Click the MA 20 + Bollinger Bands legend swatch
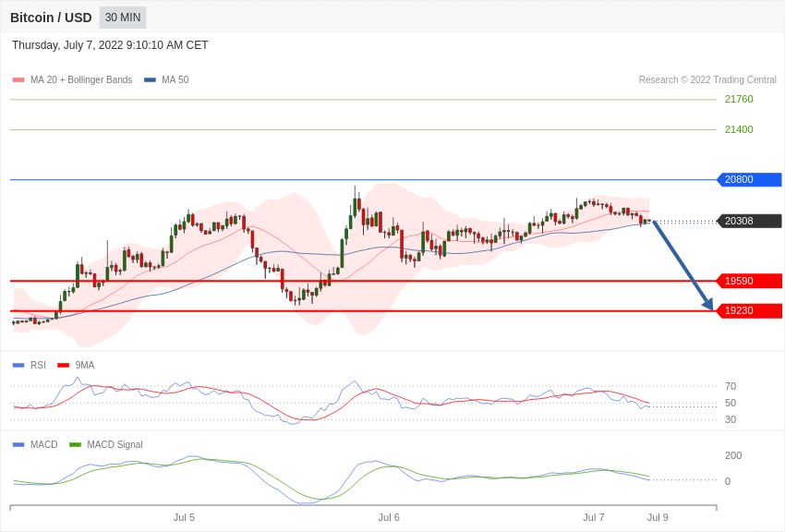785x532 pixels. 18,79
